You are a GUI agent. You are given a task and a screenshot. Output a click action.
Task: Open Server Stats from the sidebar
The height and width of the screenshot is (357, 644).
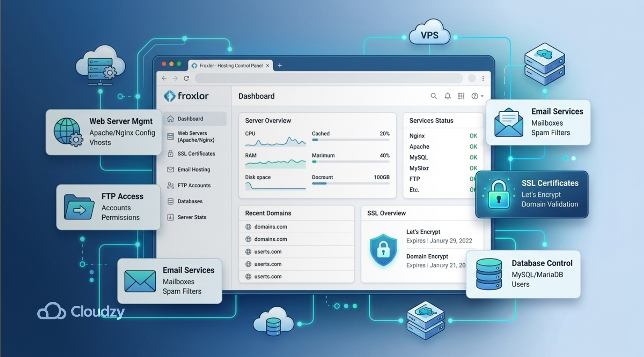(x=171, y=217)
